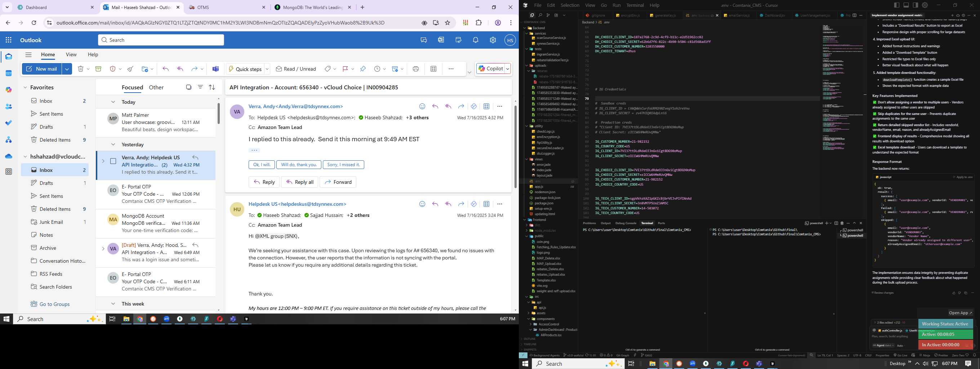Screen dimensions: 980x369
Task: Click the Share to Teams icon in toolbar
Action: 216,69
